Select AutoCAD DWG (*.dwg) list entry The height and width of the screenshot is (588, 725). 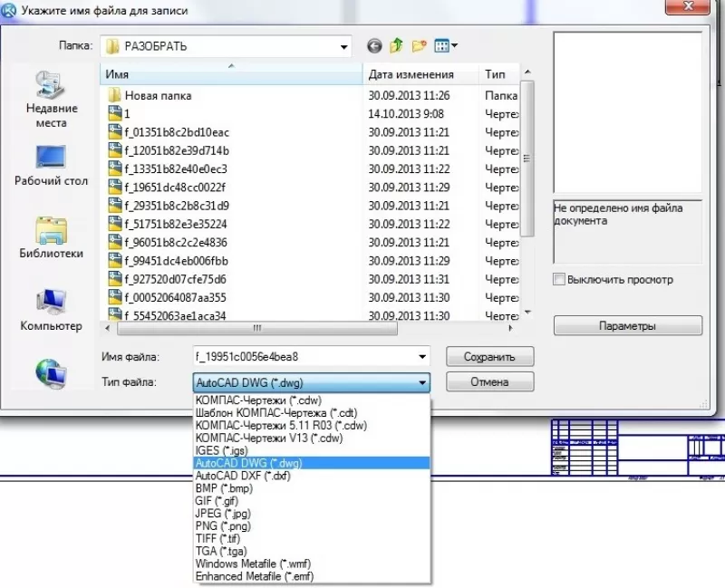point(312,463)
